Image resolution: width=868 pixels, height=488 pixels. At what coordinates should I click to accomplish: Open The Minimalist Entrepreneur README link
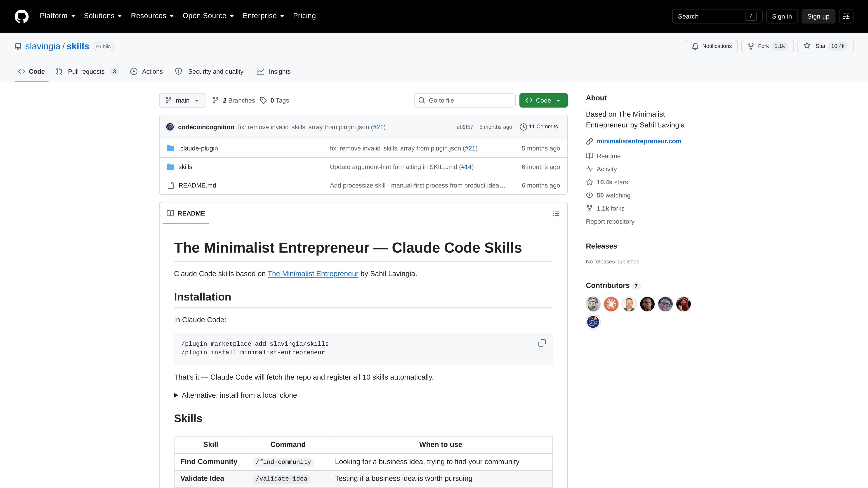pyautogui.click(x=313, y=274)
